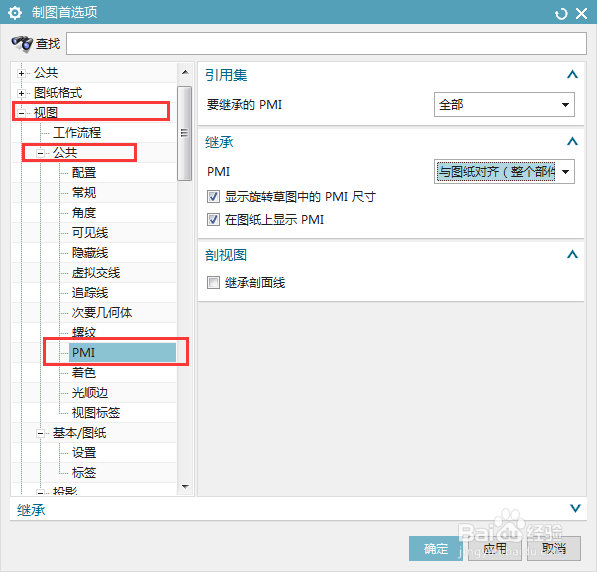Collapse the 剖视图 section

(x=572, y=255)
